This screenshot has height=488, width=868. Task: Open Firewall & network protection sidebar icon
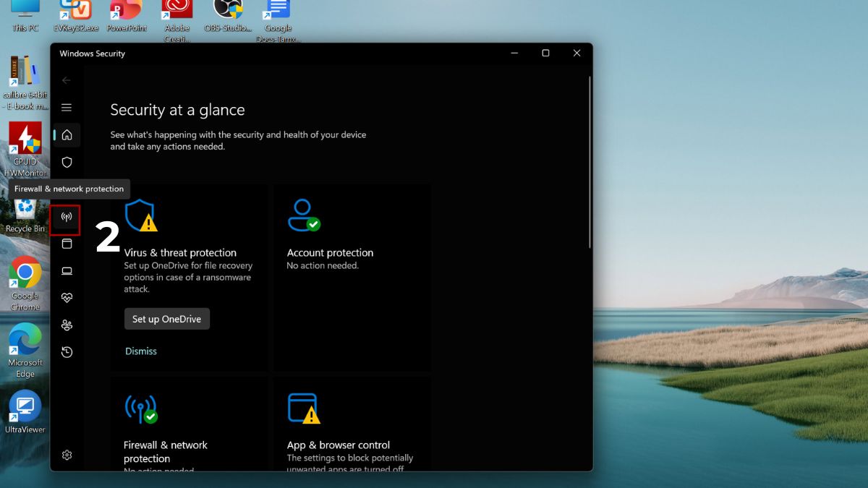click(x=67, y=217)
